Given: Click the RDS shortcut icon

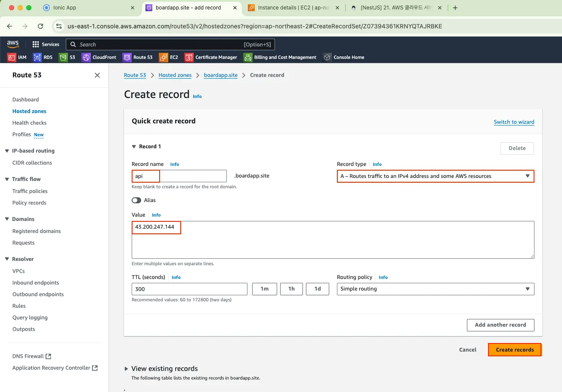Looking at the screenshot, I should [37, 57].
